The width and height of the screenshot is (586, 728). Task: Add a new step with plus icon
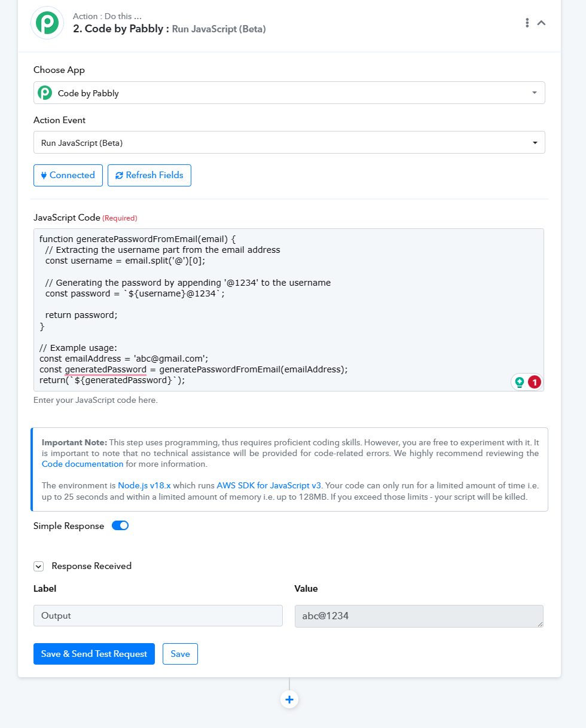point(289,699)
